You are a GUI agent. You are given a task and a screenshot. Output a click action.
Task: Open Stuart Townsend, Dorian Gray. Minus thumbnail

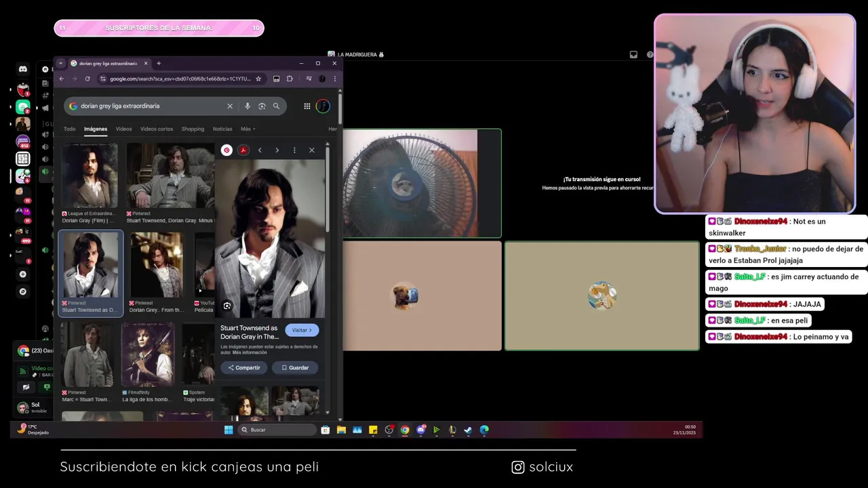coord(170,175)
